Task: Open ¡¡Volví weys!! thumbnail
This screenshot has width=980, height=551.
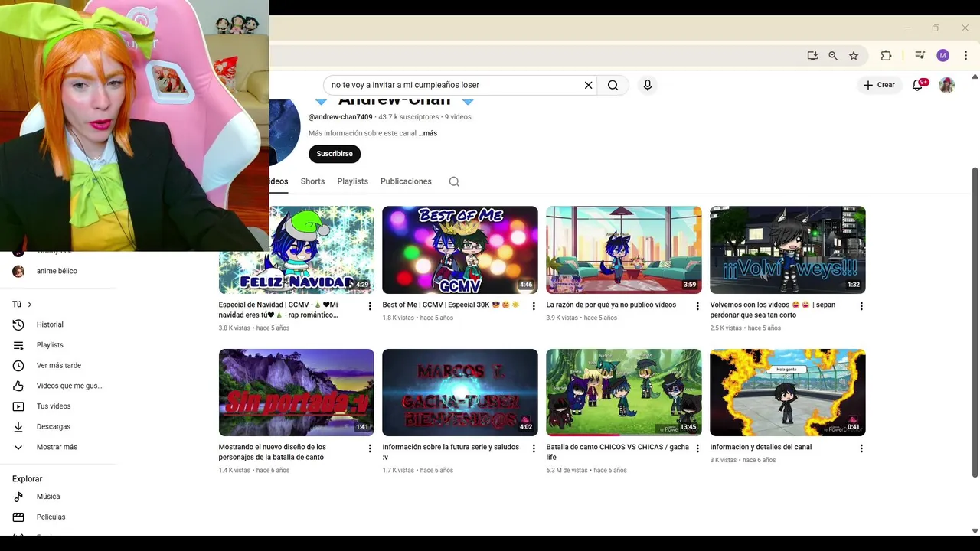Action: point(788,249)
